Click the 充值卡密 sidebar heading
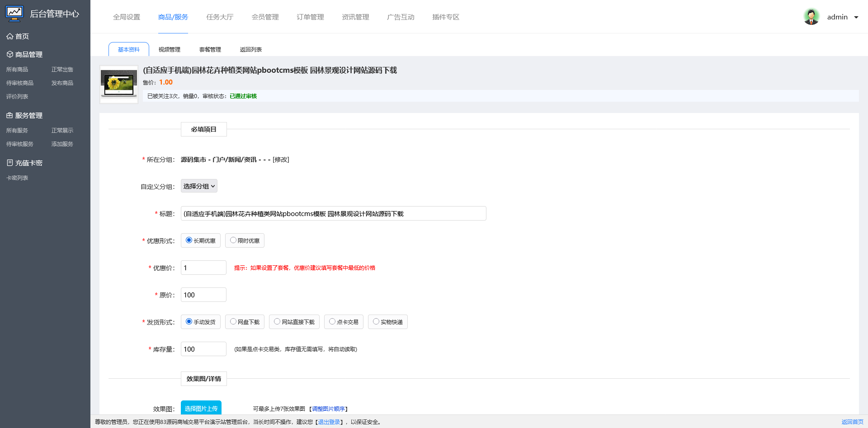The width and height of the screenshot is (868, 428). [29, 163]
